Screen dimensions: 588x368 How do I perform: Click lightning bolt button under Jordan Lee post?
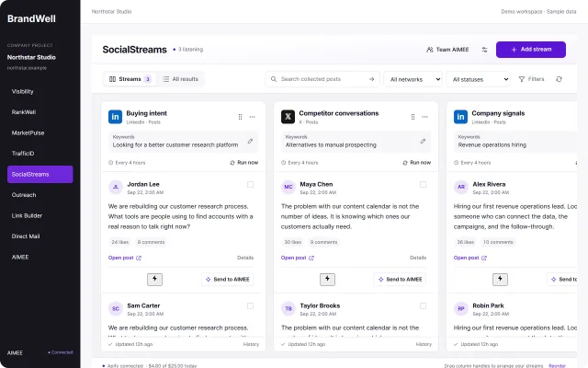pos(154,279)
